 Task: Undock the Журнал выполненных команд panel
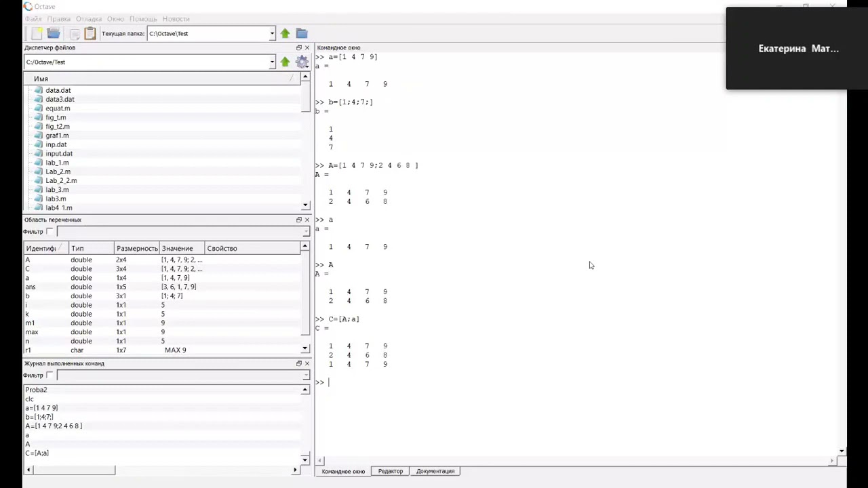[x=299, y=363]
